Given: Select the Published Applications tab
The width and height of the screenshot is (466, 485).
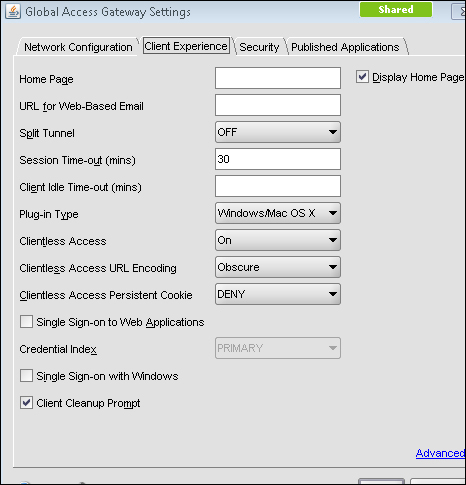Looking at the screenshot, I should [x=345, y=47].
